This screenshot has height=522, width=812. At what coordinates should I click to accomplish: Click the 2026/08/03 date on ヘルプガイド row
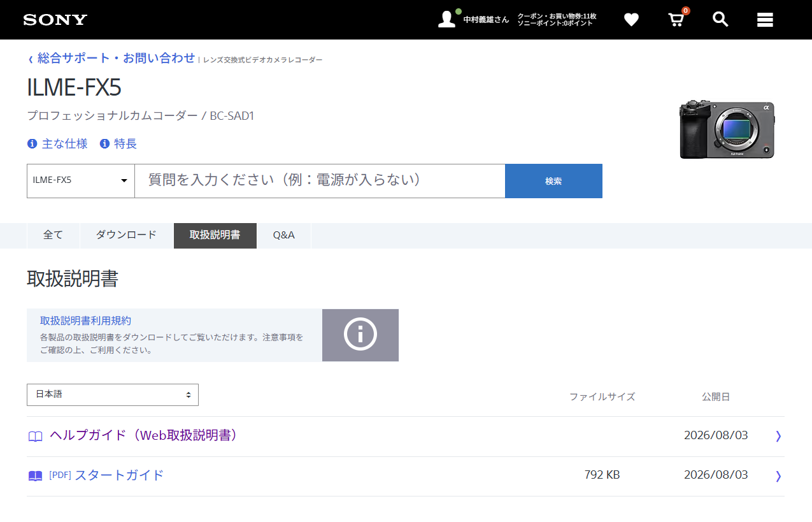click(x=716, y=435)
